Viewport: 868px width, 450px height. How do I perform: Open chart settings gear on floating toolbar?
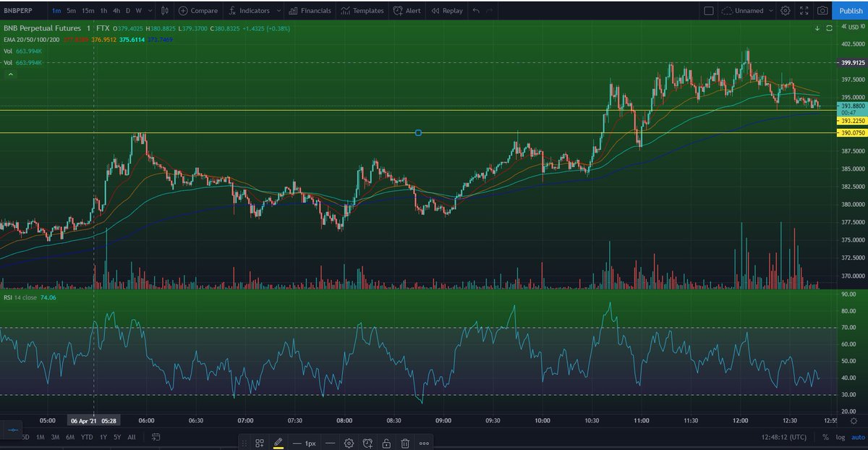(349, 443)
